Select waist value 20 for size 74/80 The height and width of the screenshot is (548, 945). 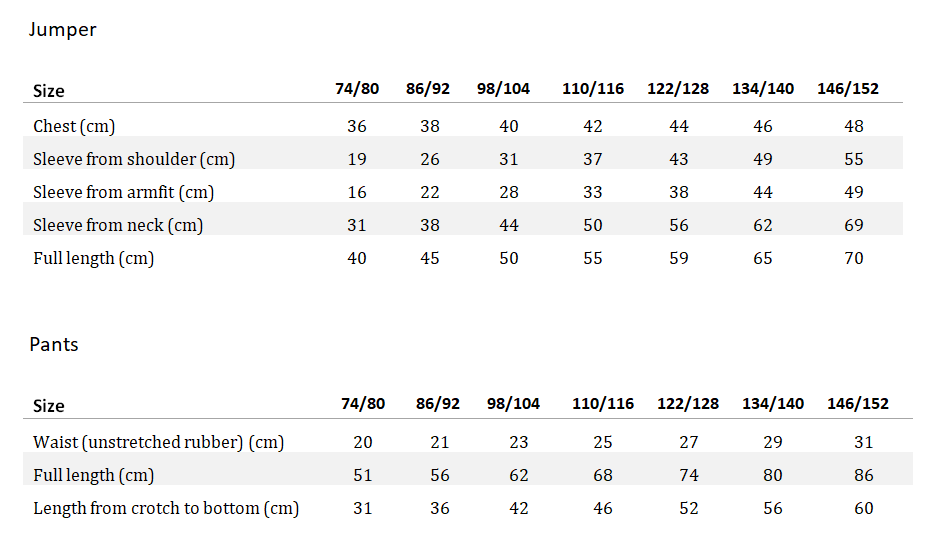[363, 442]
